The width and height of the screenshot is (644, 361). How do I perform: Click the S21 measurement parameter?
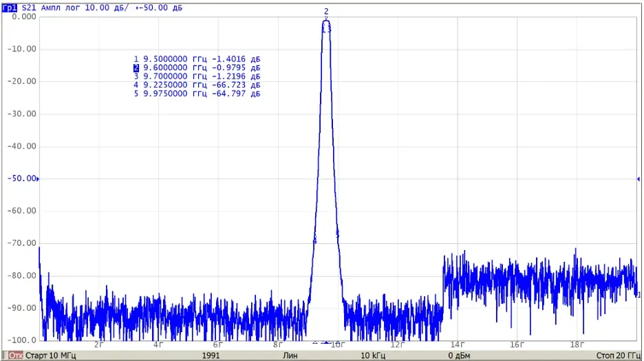click(x=29, y=8)
